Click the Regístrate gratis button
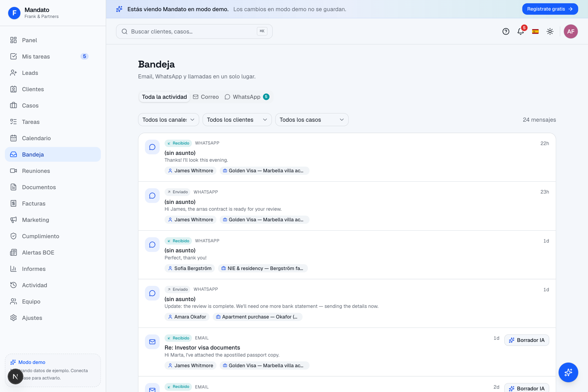This screenshot has width=588, height=392. [x=550, y=9]
